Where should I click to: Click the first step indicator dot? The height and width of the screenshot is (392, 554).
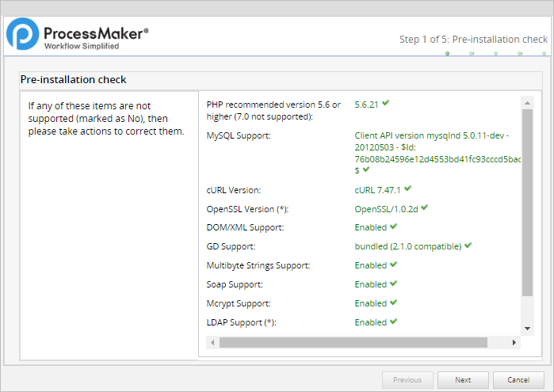coord(448,54)
